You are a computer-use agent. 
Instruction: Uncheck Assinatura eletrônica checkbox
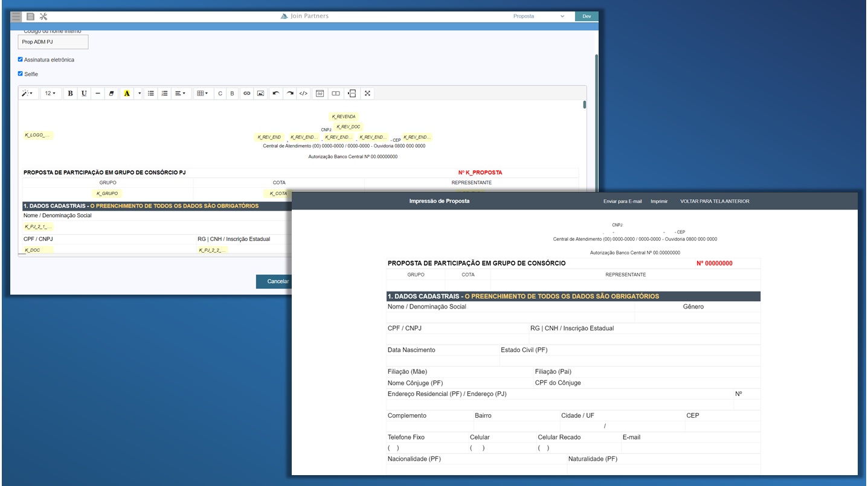coord(21,60)
